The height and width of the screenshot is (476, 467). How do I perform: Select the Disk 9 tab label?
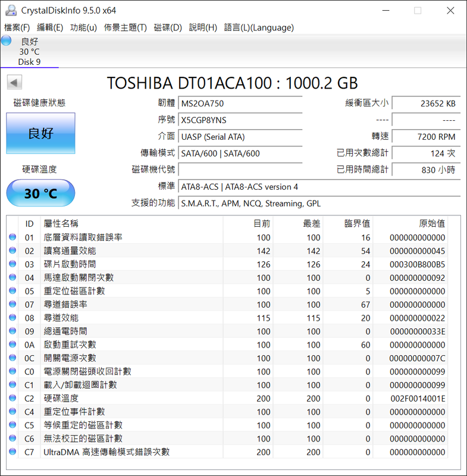point(29,62)
